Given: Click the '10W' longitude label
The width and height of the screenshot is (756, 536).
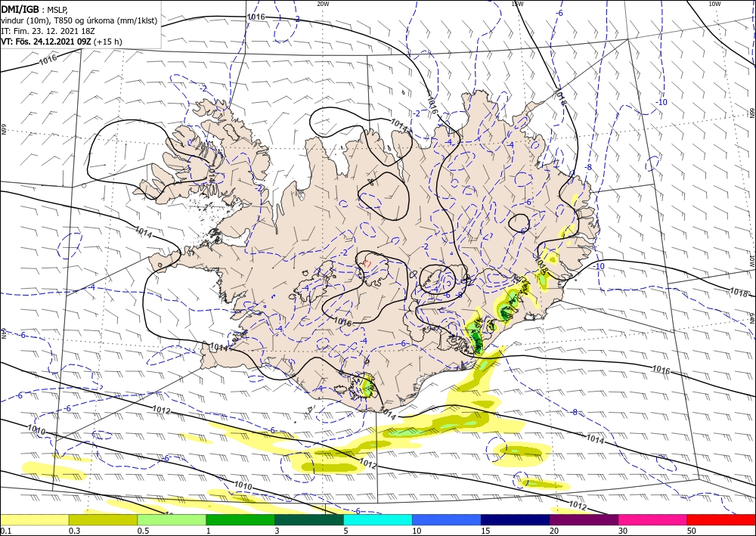Looking at the screenshot, I should (x=715, y=4).
